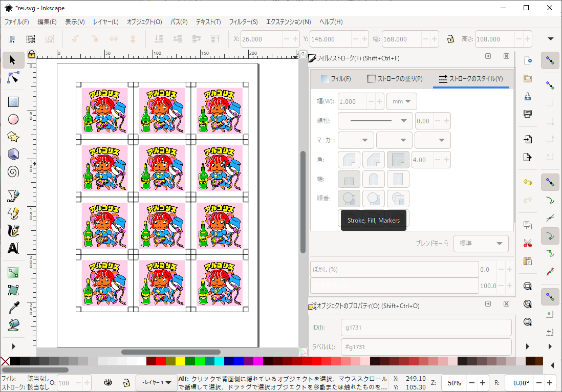562x392 pixels.
Task: Click the Select All in All Layers icon
Action: coord(31,39)
